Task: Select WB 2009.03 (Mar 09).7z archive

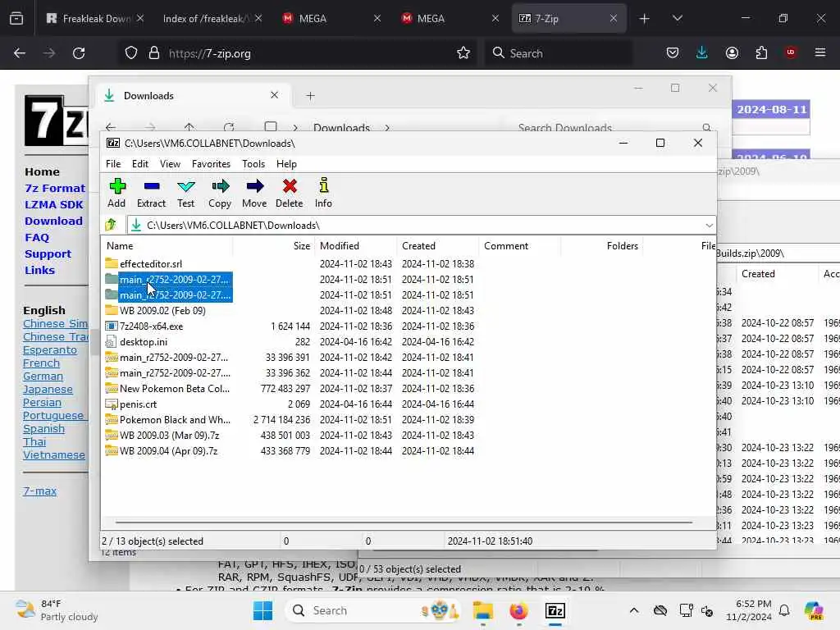Action: pyautogui.click(x=169, y=436)
